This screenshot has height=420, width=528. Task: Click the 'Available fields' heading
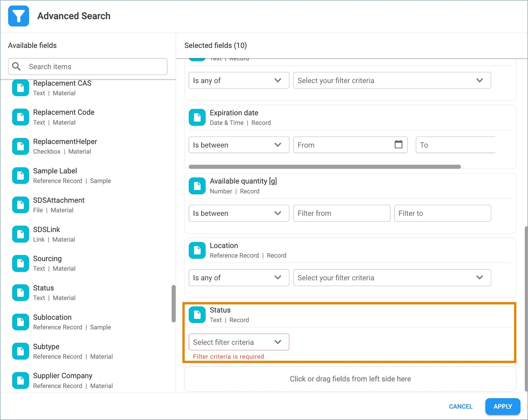(x=32, y=45)
